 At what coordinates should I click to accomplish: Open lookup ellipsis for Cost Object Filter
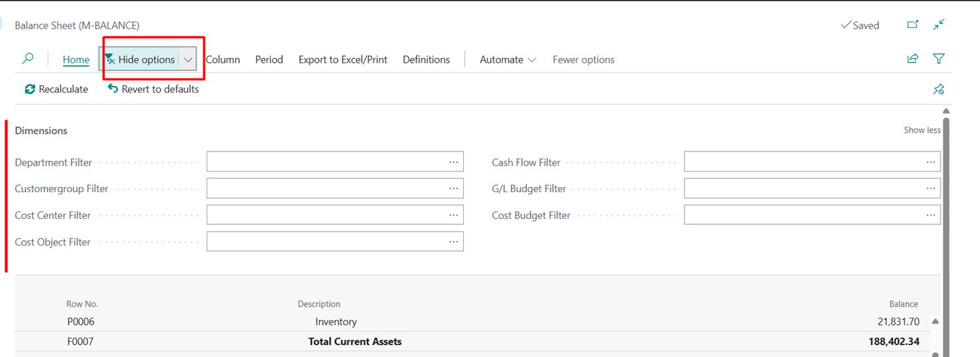[x=453, y=242]
